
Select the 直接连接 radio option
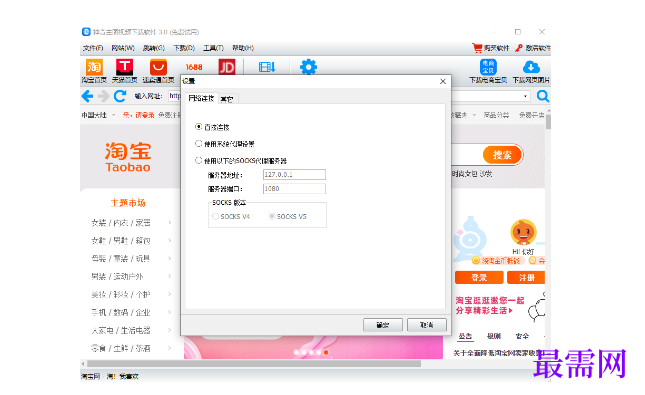click(x=198, y=127)
